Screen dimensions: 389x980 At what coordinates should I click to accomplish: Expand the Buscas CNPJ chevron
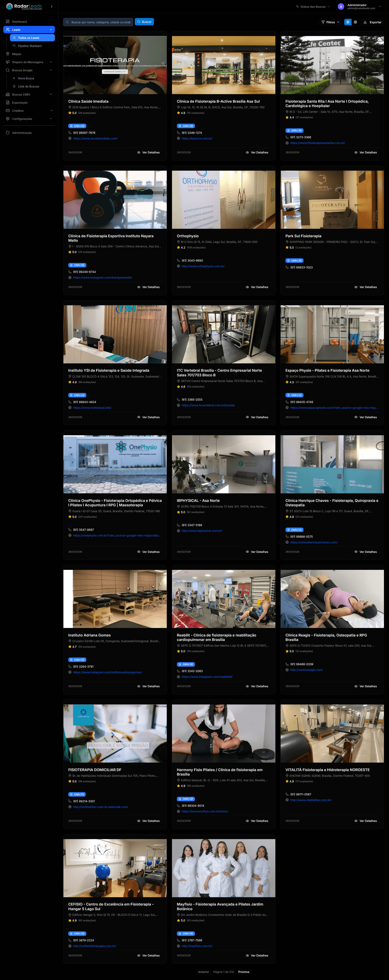point(51,94)
